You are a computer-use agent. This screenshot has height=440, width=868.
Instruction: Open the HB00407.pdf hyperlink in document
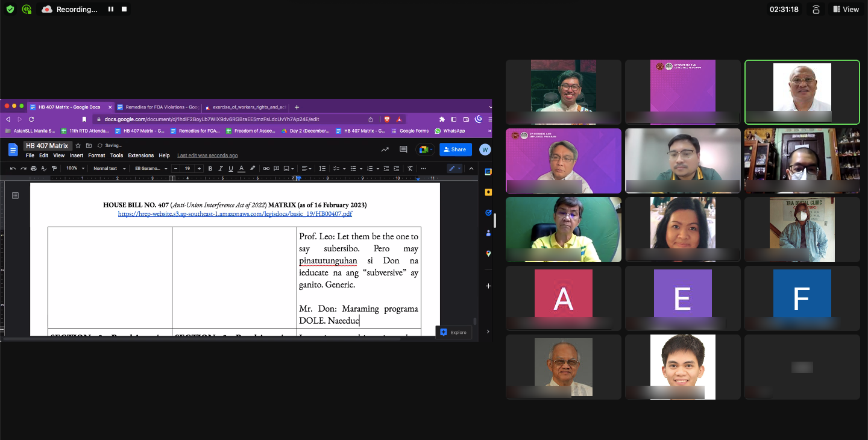tap(235, 213)
